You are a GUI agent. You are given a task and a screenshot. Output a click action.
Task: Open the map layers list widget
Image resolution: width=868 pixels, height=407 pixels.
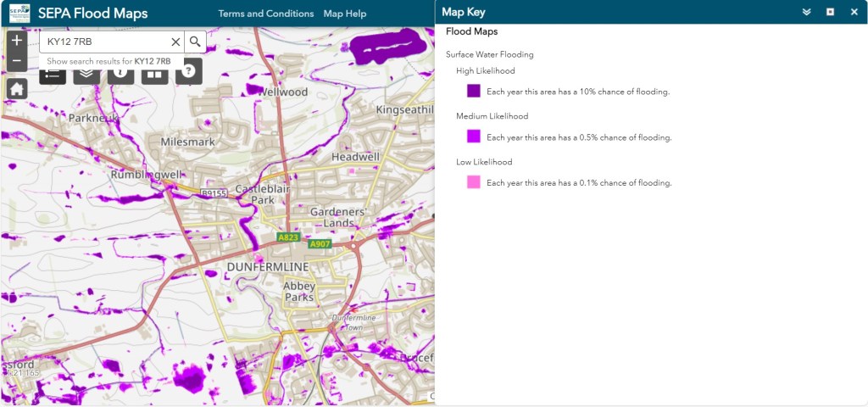click(x=86, y=76)
